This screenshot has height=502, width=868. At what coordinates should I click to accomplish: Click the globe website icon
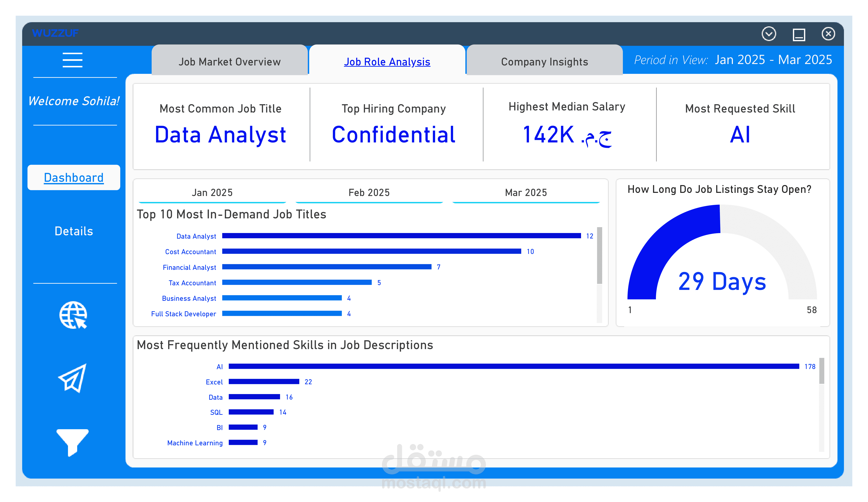tap(73, 315)
